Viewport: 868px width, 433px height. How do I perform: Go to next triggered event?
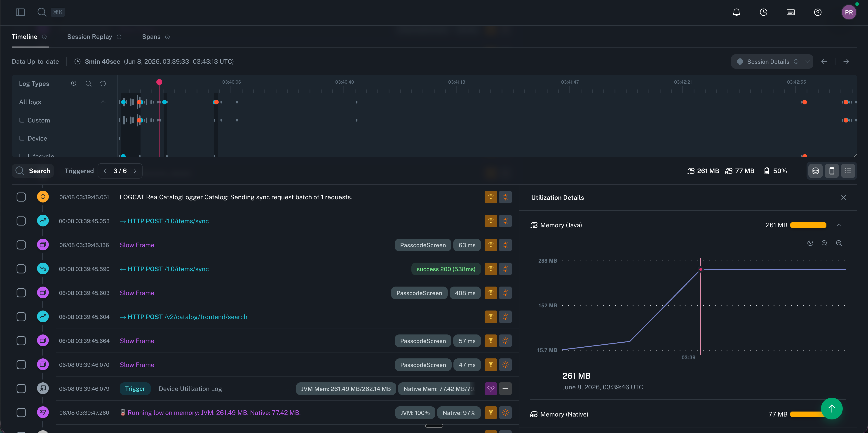pyautogui.click(x=135, y=171)
